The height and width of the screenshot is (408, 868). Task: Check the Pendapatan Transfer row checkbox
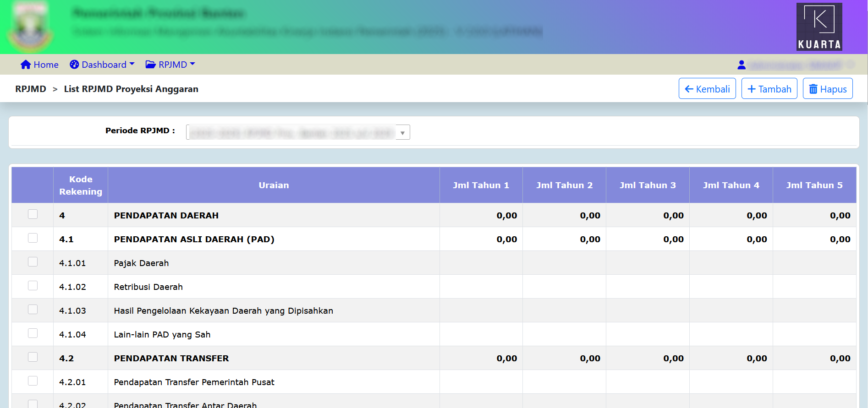click(x=33, y=357)
